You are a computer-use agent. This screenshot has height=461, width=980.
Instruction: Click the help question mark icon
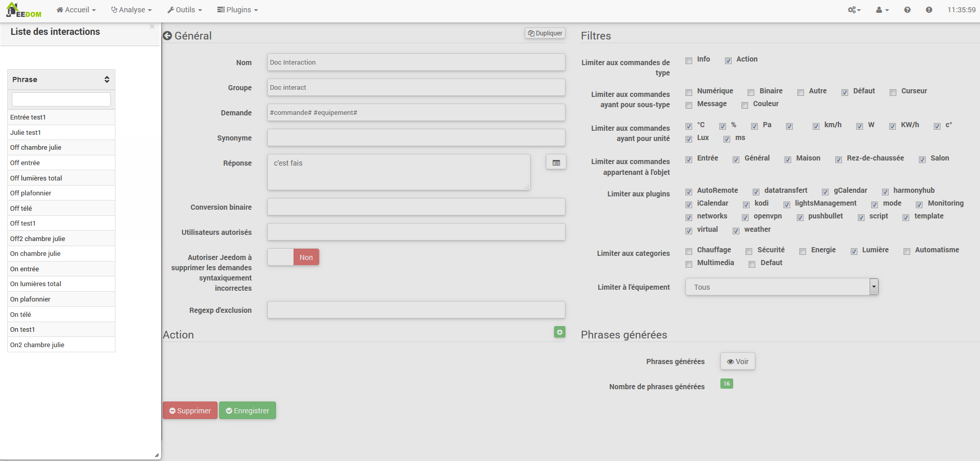907,10
